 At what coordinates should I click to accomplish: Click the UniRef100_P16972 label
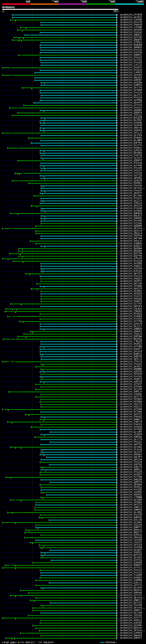(x=131, y=67)
